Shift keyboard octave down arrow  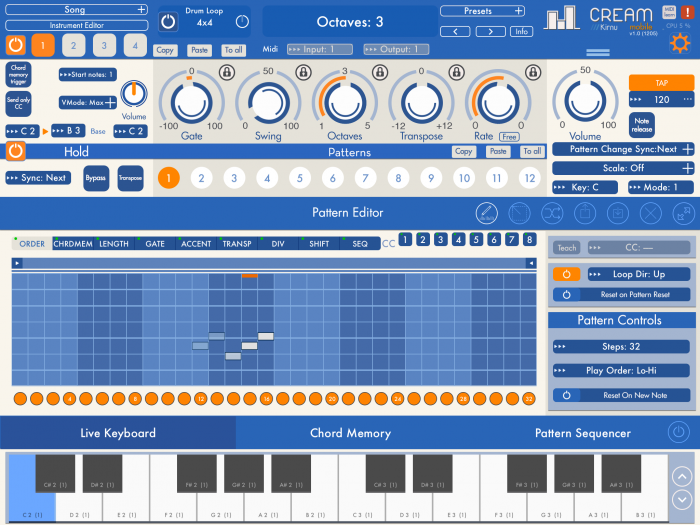tap(682, 499)
